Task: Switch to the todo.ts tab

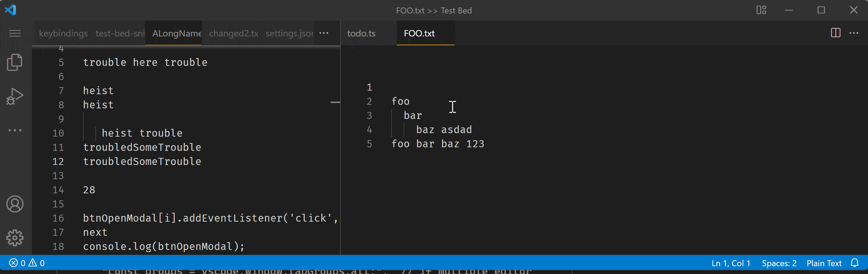Action: pyautogui.click(x=361, y=33)
